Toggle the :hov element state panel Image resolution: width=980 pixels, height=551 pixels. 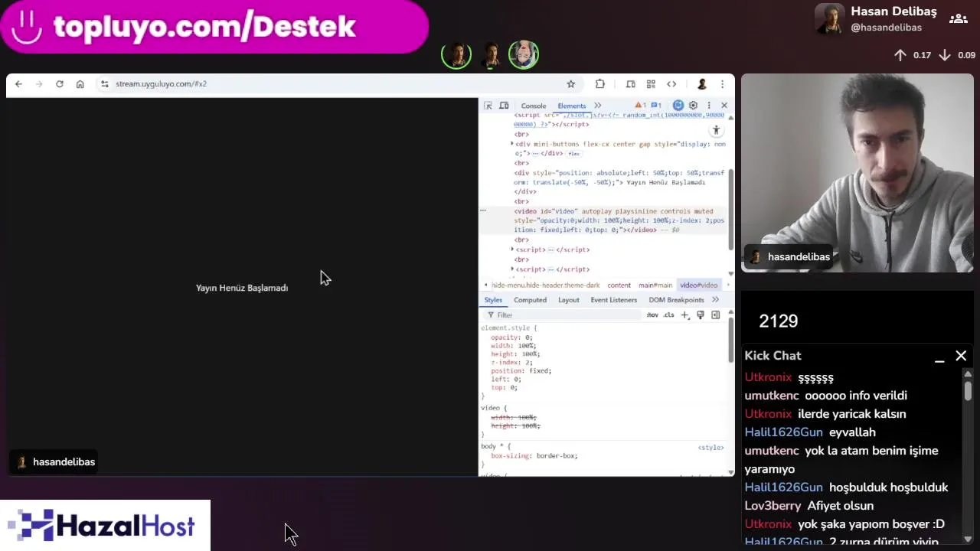(x=652, y=315)
